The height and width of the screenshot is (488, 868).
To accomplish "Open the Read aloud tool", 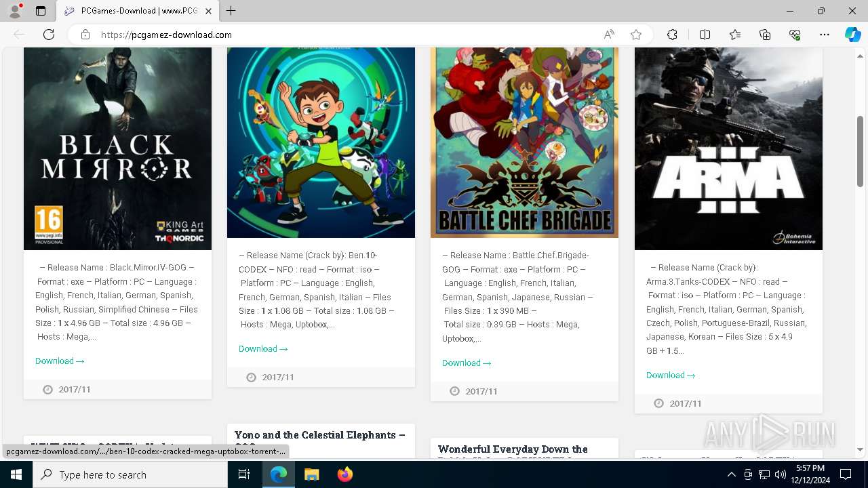I will (609, 35).
